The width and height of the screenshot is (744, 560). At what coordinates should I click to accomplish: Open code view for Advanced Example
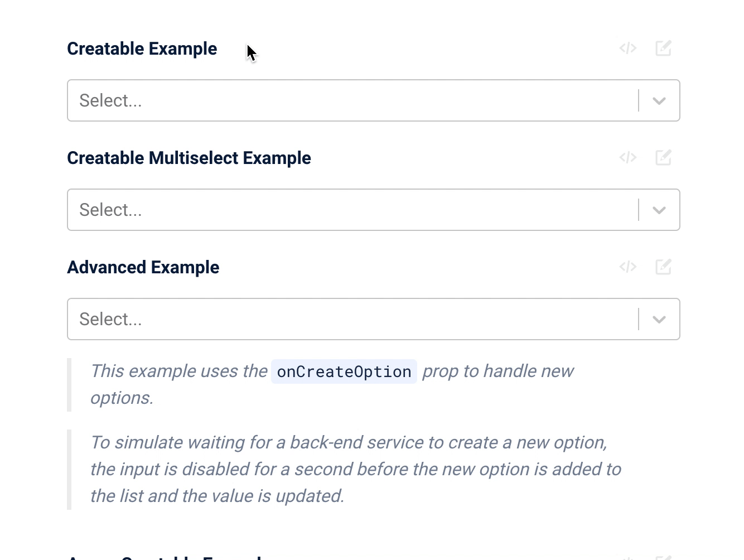click(627, 267)
